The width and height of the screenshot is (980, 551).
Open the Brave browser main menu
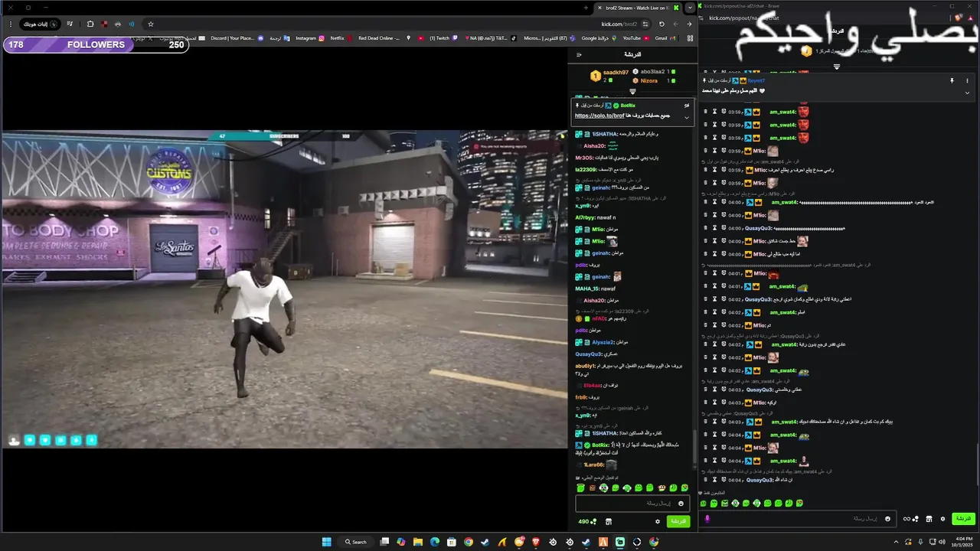click(10, 24)
